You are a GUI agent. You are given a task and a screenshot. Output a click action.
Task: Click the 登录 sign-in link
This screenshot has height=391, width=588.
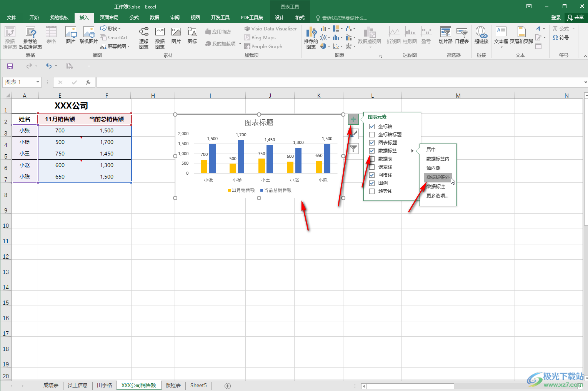point(556,17)
